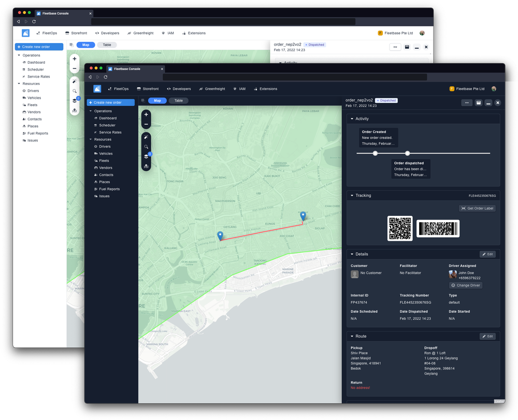Click QR code tracking image
This screenshot has width=518, height=420.
coord(400,228)
